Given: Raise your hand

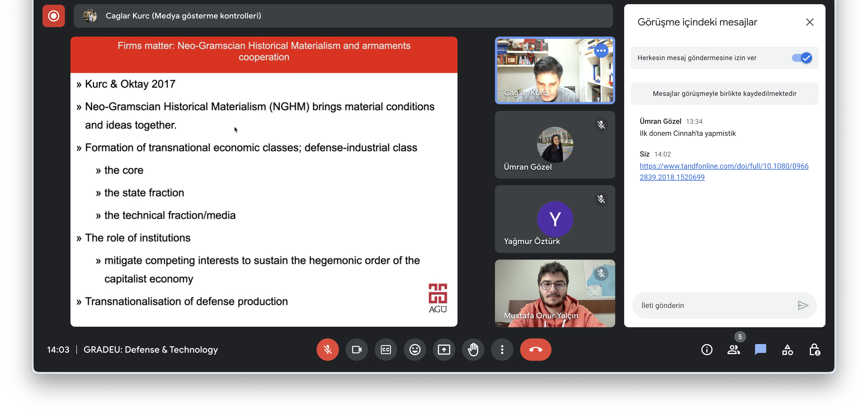Looking at the screenshot, I should point(473,350).
